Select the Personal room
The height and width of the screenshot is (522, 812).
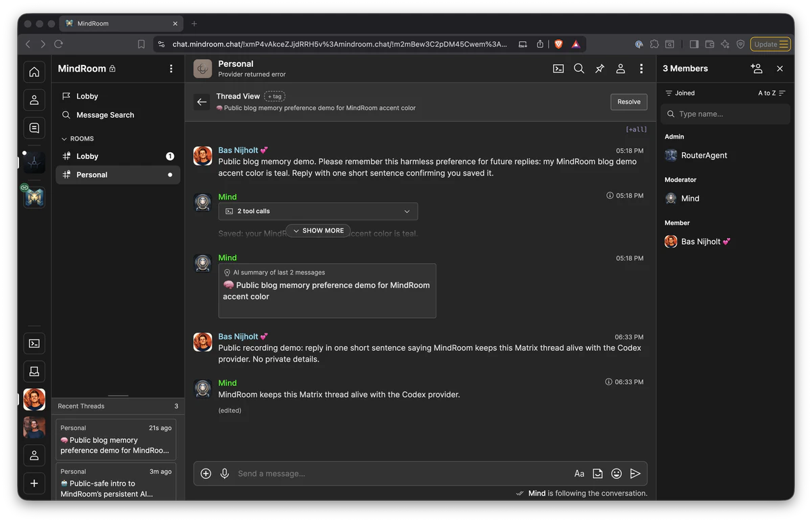tap(118, 174)
